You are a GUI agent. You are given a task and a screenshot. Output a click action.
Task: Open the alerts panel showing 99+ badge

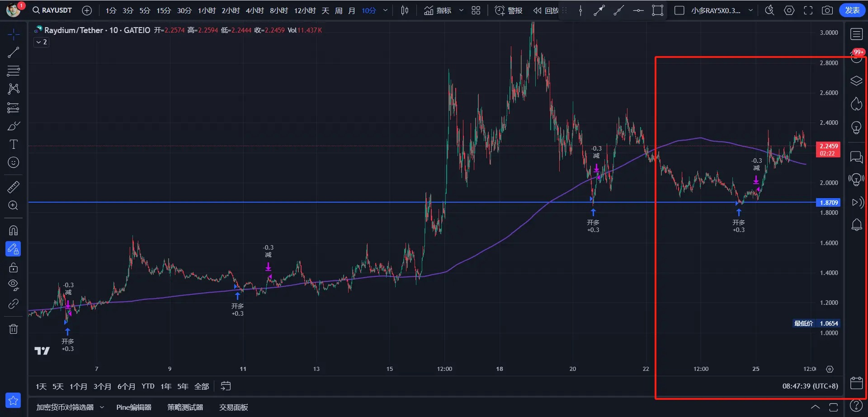pyautogui.click(x=856, y=57)
